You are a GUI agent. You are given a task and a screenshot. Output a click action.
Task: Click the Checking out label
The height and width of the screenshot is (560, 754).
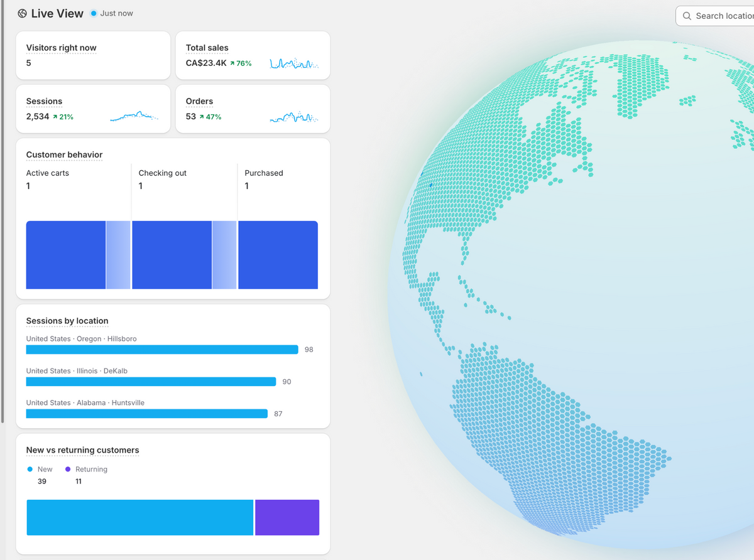(163, 173)
